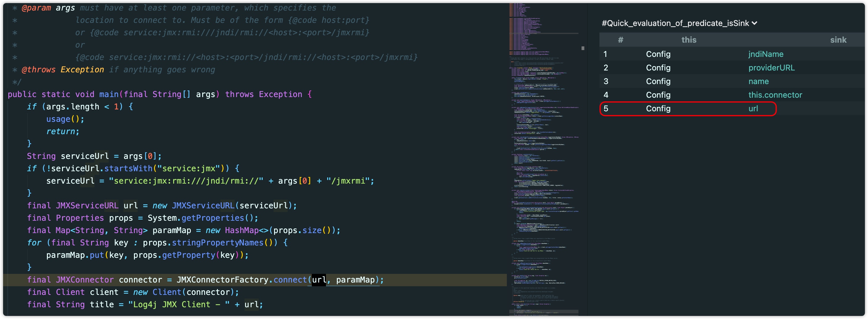
Task: Click the code minimap overview
Action: [544, 159]
